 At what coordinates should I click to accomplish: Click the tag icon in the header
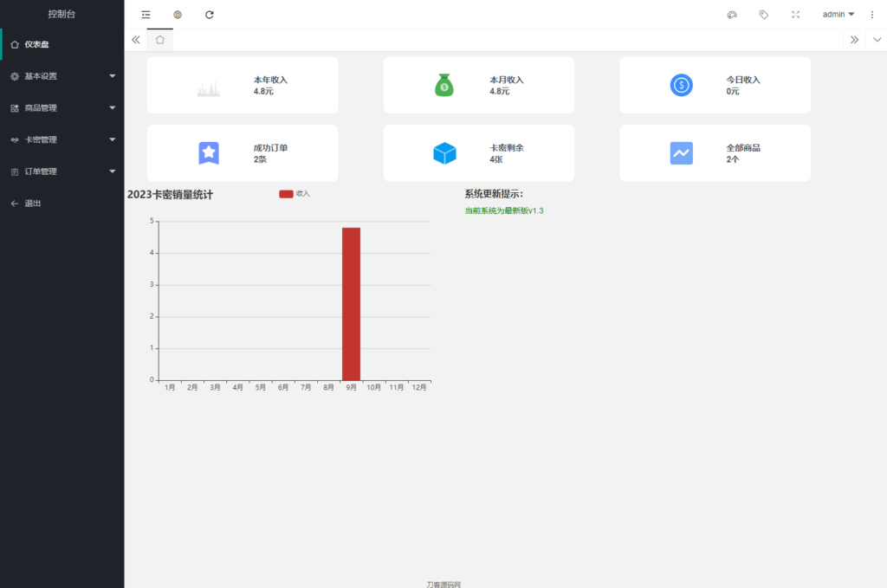tap(763, 15)
